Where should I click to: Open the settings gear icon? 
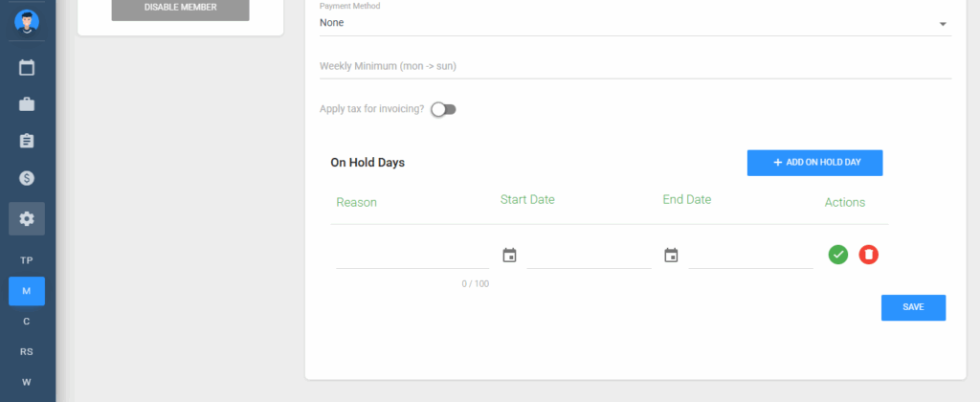point(26,219)
